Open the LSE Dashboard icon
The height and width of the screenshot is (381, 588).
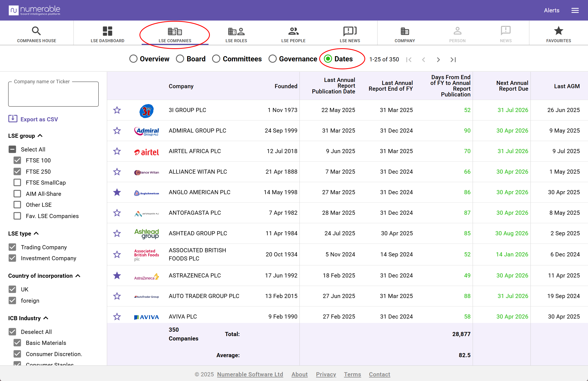pyautogui.click(x=107, y=31)
